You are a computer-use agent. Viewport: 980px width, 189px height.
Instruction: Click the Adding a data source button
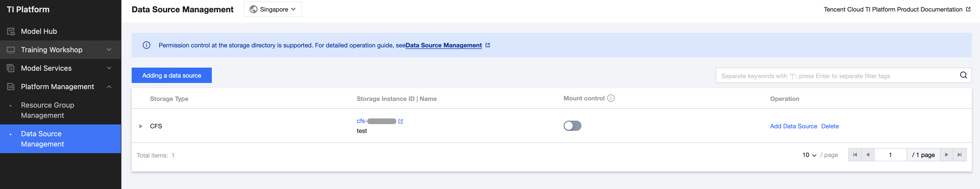[x=172, y=75]
